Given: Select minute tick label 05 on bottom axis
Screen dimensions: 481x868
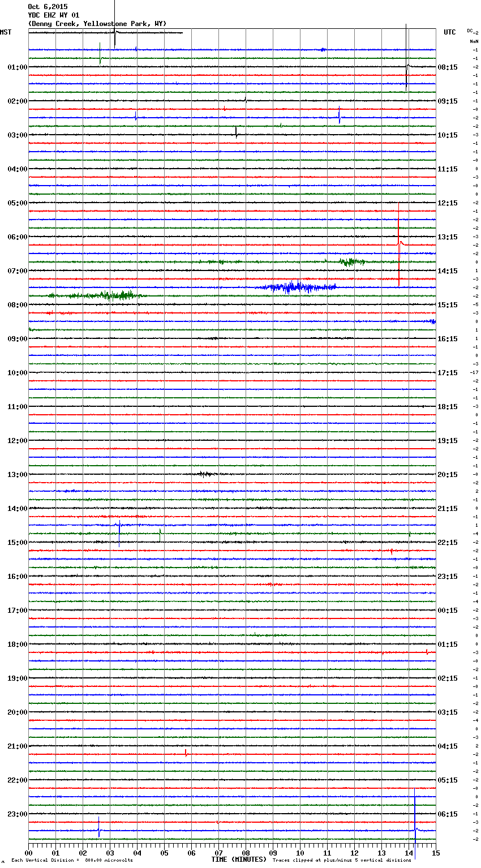Looking at the screenshot, I should tap(164, 853).
